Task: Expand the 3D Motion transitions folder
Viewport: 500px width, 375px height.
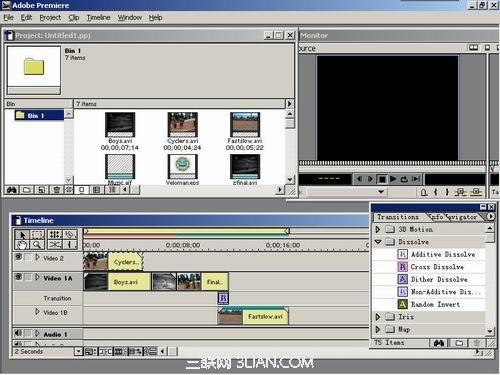Action: (x=378, y=229)
